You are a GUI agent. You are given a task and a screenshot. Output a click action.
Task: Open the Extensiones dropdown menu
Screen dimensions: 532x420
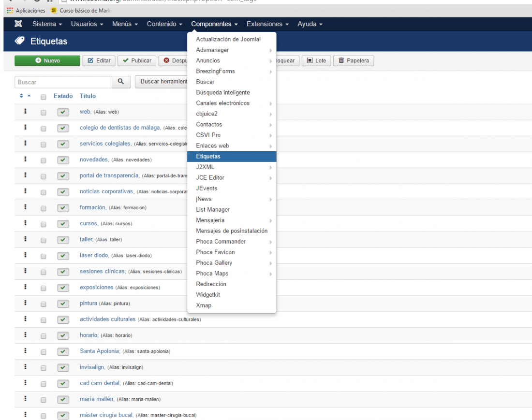point(268,24)
